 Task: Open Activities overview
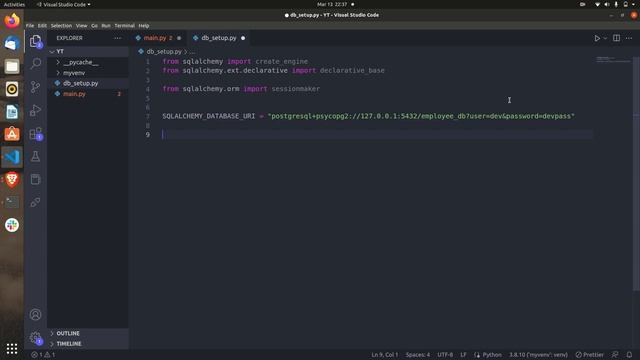coord(14,4)
